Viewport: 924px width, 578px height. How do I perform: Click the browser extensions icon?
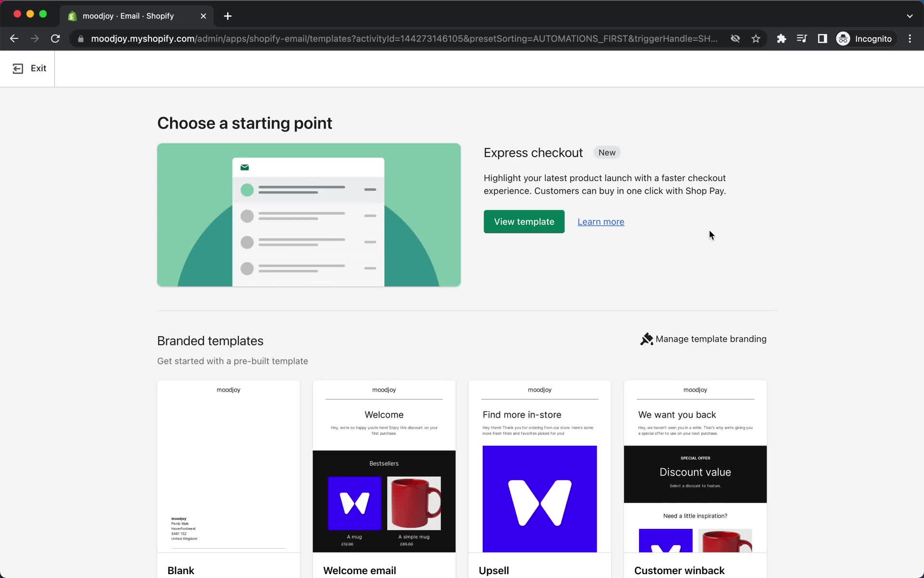[x=782, y=39]
